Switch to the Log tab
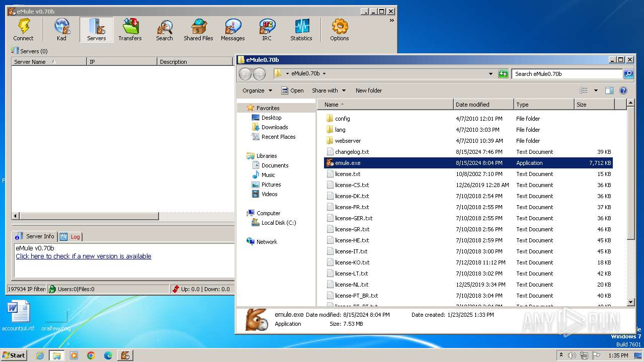644x362 pixels. (70, 237)
